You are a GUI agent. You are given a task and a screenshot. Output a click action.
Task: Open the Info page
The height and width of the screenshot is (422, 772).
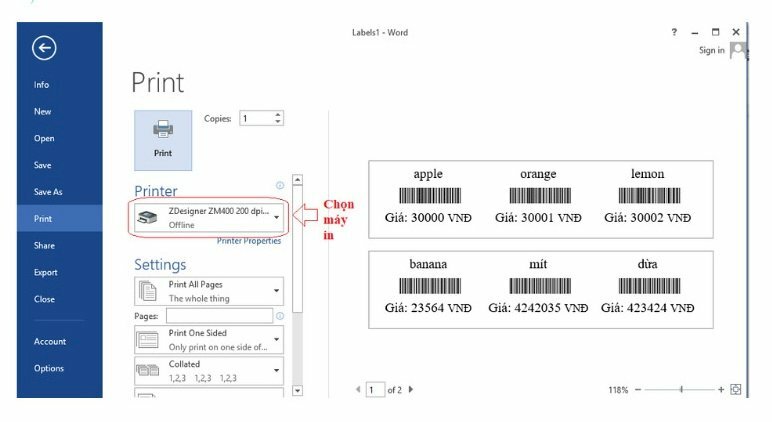point(41,85)
